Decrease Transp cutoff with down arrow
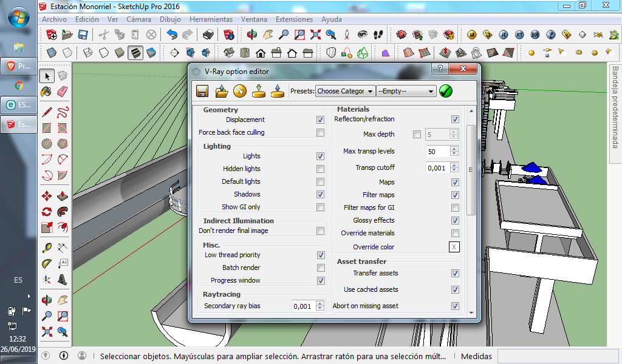622x364 pixels. click(x=454, y=170)
